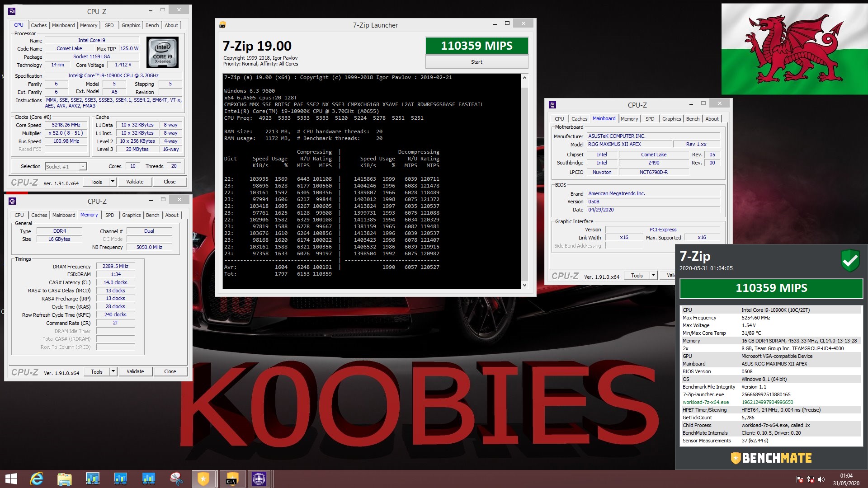Image resolution: width=868 pixels, height=488 pixels.
Task: Click the Bus Speed value 100.98 MHz
Action: click(x=66, y=141)
